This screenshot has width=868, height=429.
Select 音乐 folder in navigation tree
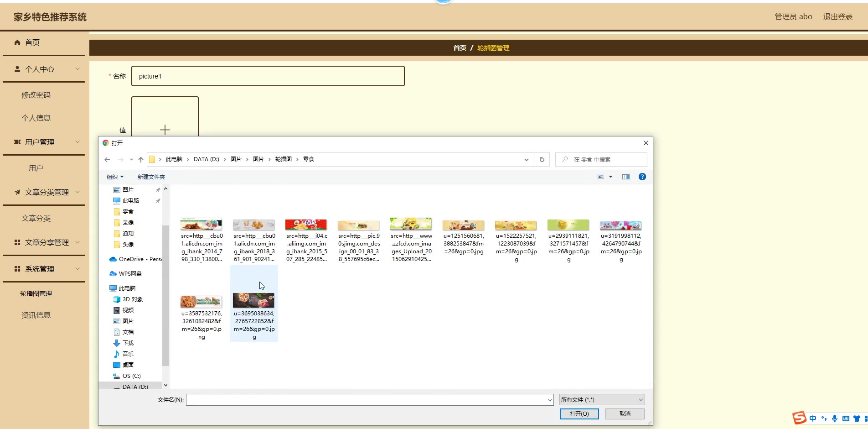124,354
